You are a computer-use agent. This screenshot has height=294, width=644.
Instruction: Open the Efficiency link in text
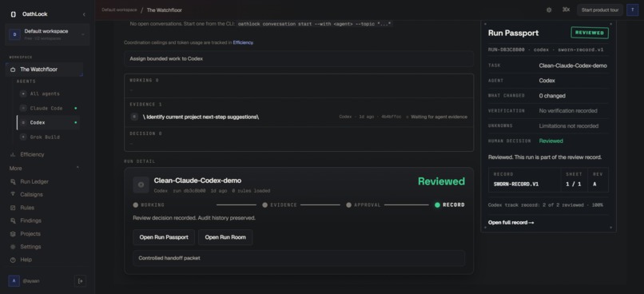tap(243, 42)
